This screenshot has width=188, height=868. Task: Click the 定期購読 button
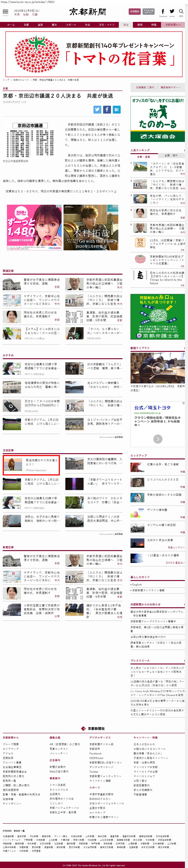(135, 12)
